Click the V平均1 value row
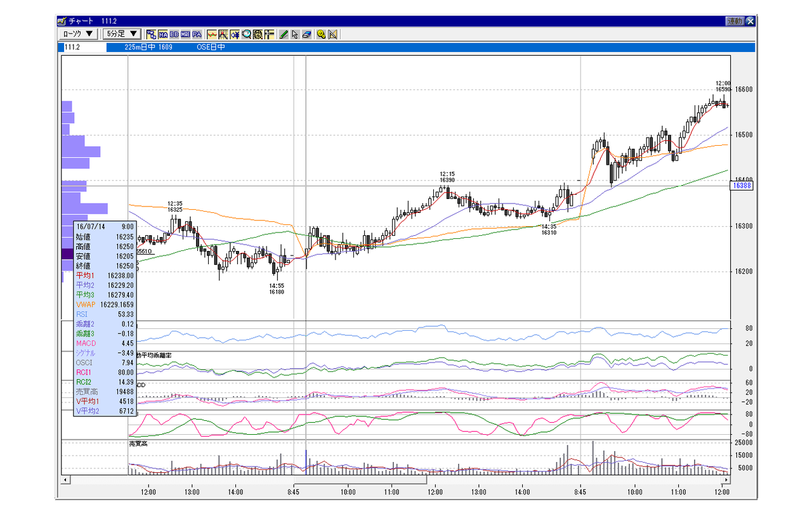Screen dimensions: 812x514 click(x=105, y=401)
